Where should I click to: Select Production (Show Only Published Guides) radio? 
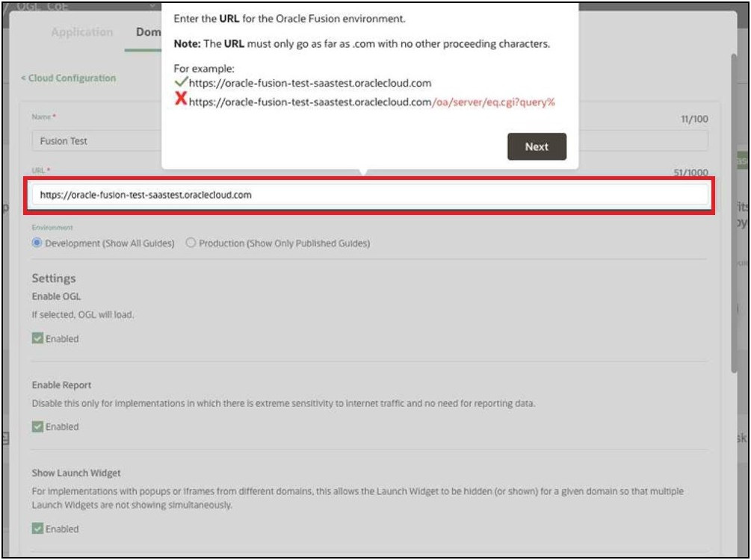191,243
